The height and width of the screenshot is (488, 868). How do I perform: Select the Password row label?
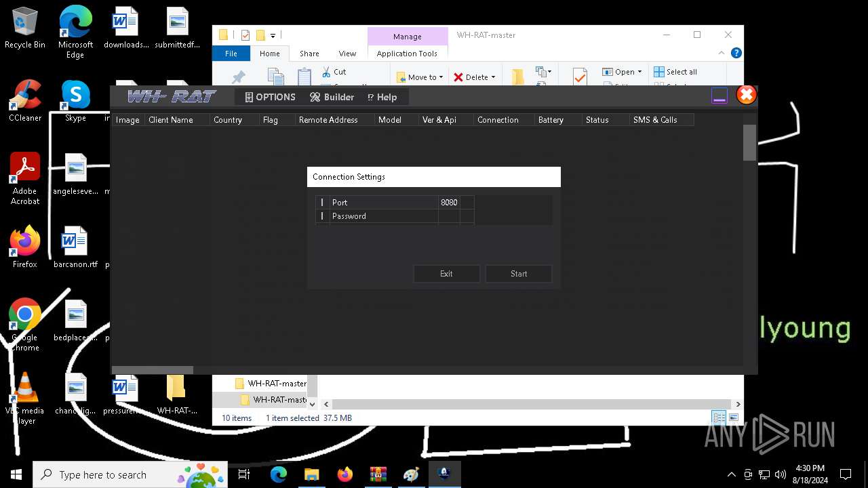(384, 216)
